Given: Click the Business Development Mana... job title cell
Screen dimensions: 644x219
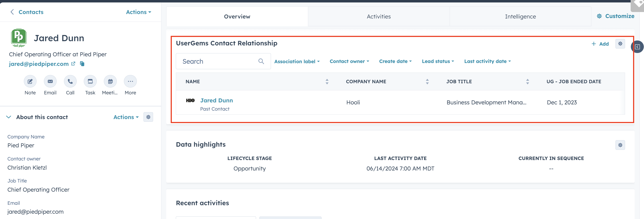Looking at the screenshot, I should pos(486,102).
